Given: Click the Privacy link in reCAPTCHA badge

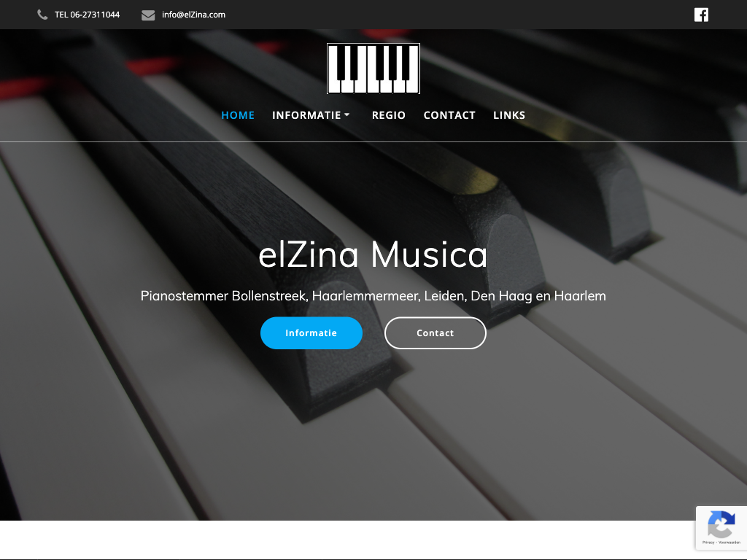Looking at the screenshot, I should point(708,542).
